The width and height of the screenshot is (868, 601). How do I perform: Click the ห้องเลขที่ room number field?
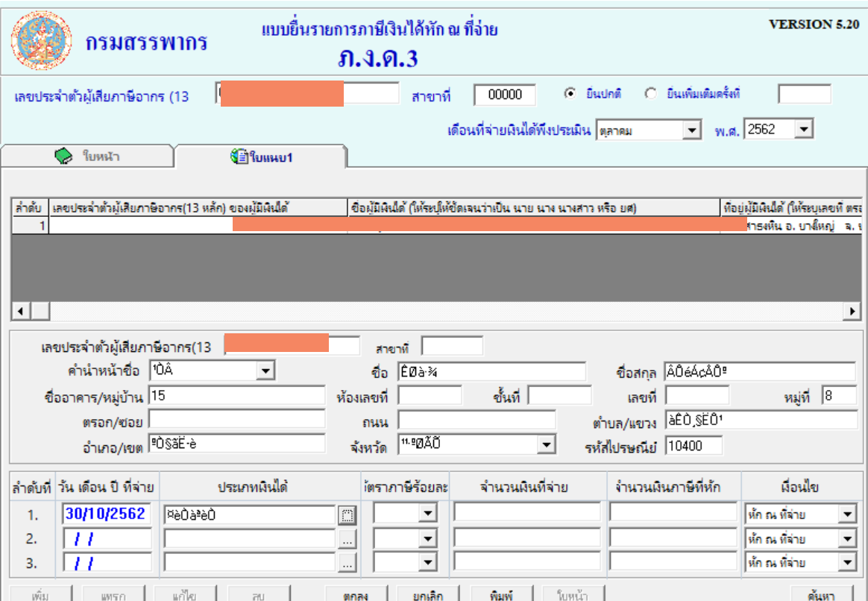click(x=430, y=396)
